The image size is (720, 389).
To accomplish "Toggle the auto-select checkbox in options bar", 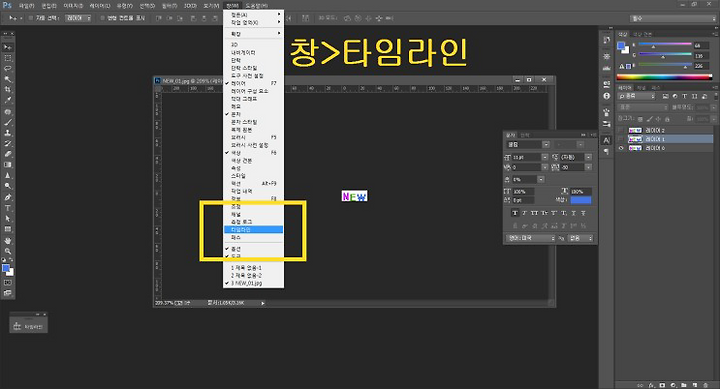I will coord(31,18).
